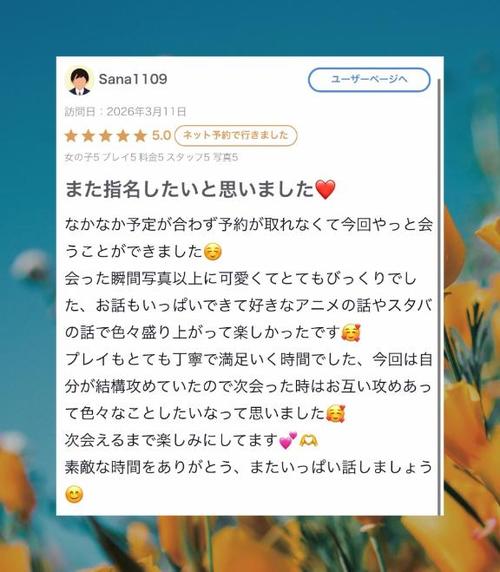Click the ユーザーページへ button

point(369,80)
